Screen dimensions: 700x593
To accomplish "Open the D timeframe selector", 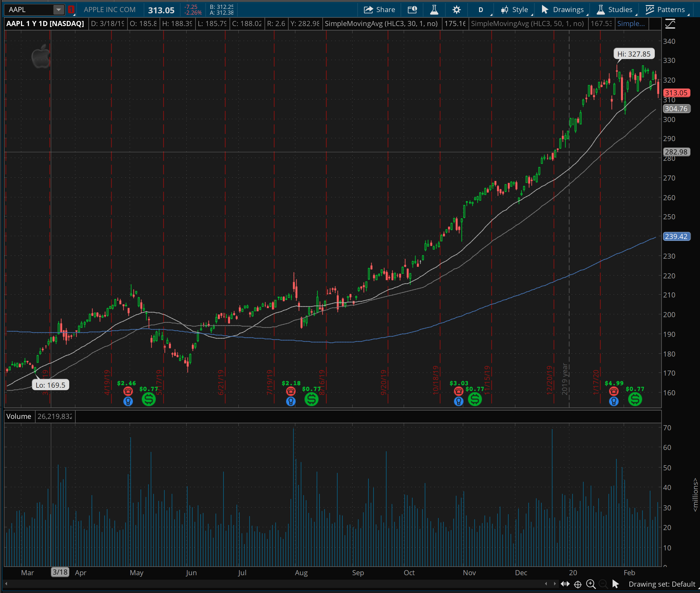I will (x=481, y=10).
